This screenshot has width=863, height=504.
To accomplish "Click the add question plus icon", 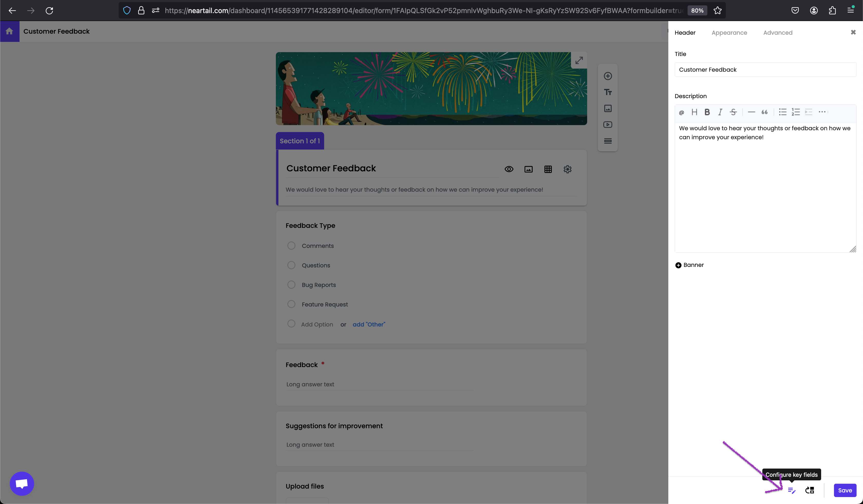I will point(607,76).
